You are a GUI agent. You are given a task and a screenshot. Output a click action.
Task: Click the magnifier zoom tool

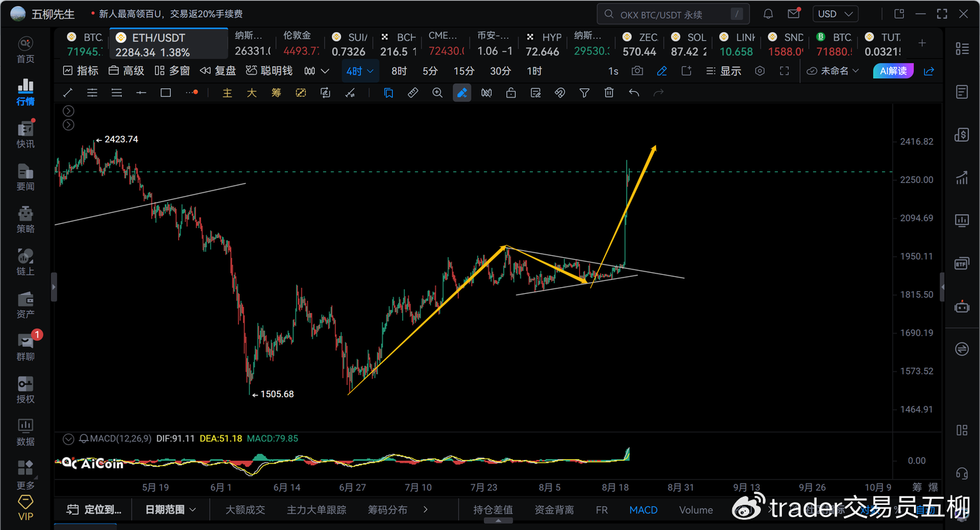pyautogui.click(x=438, y=93)
